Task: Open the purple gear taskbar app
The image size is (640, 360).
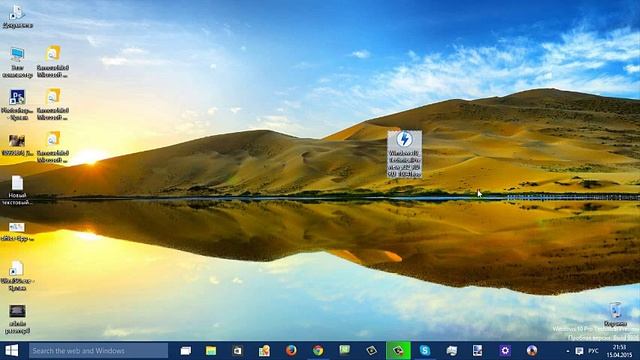Action: pos(505,351)
